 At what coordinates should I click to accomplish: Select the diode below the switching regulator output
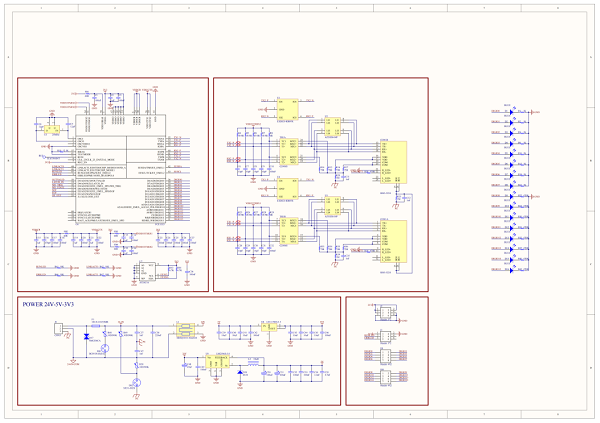coord(240,372)
